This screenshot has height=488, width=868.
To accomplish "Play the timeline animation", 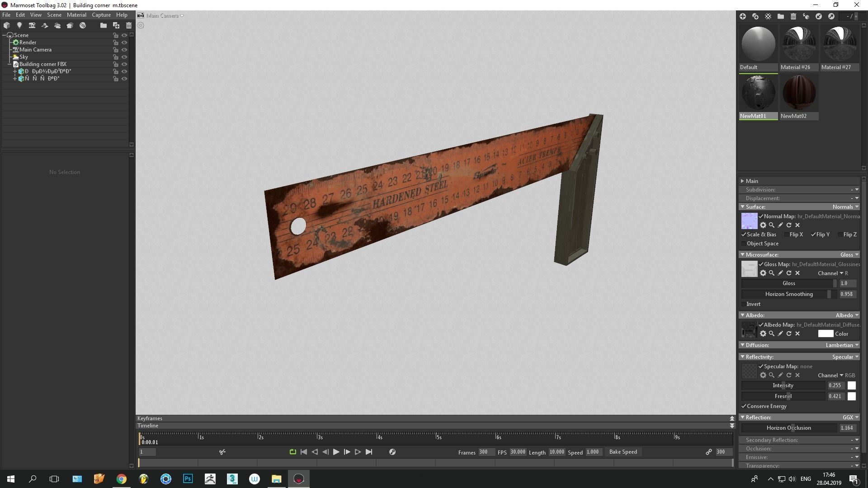I will pyautogui.click(x=336, y=452).
